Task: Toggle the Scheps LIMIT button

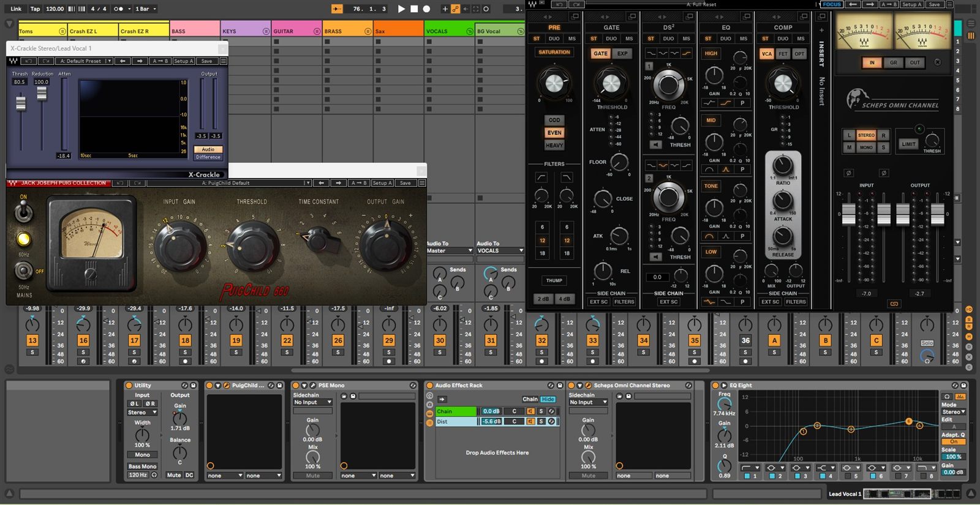Action: [x=908, y=144]
